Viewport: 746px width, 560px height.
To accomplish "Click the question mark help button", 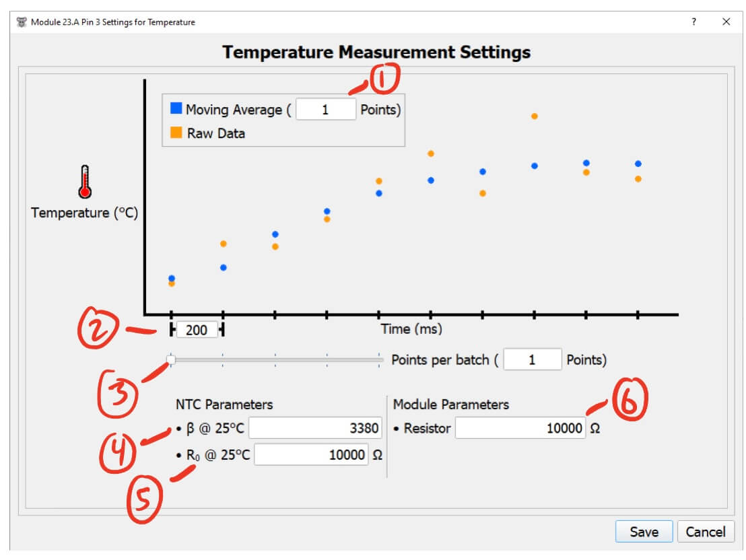I will [693, 22].
